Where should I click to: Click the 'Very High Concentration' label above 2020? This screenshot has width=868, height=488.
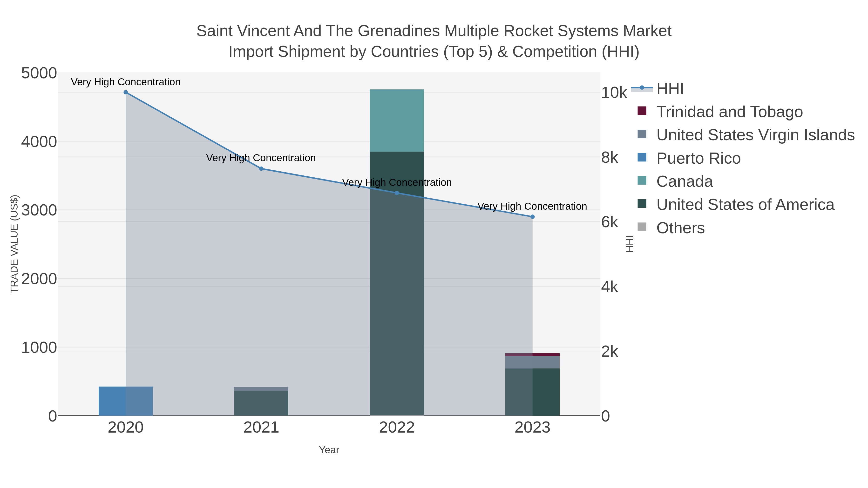(126, 82)
